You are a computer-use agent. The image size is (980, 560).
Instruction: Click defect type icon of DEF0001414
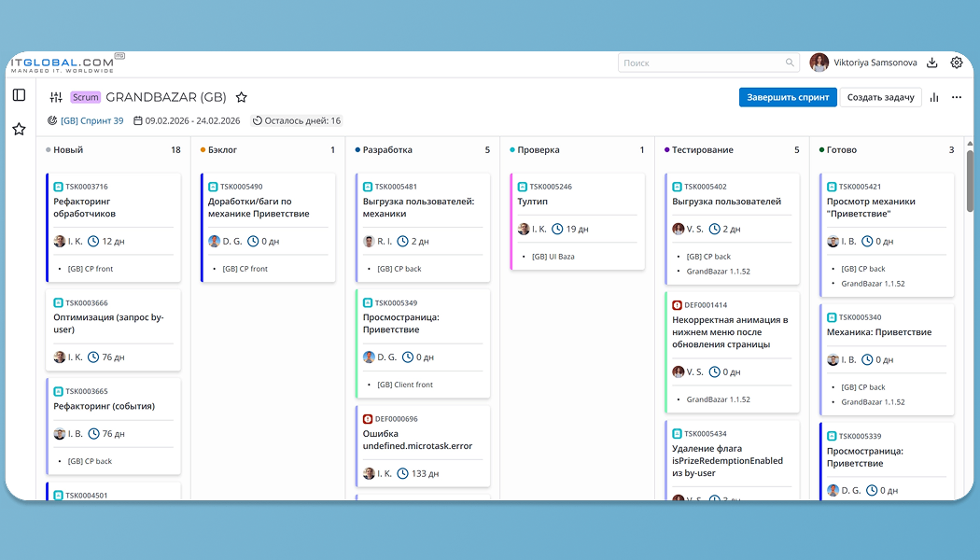point(677,305)
